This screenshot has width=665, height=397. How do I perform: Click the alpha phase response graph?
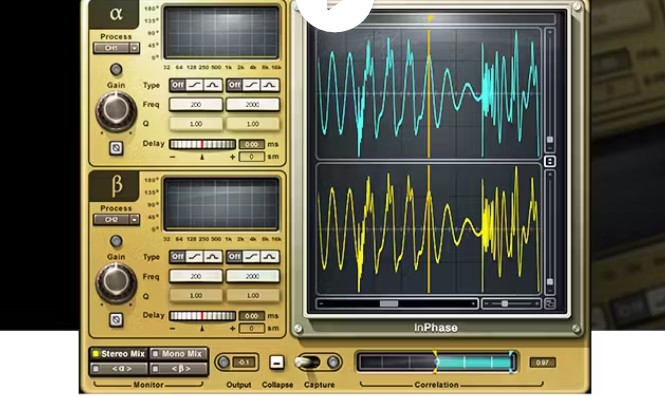221,32
